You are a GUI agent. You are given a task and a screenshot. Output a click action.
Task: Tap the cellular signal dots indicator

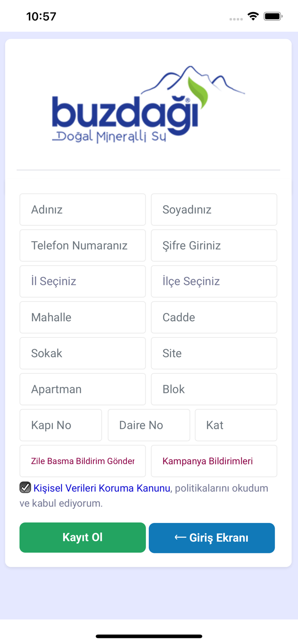(x=237, y=18)
